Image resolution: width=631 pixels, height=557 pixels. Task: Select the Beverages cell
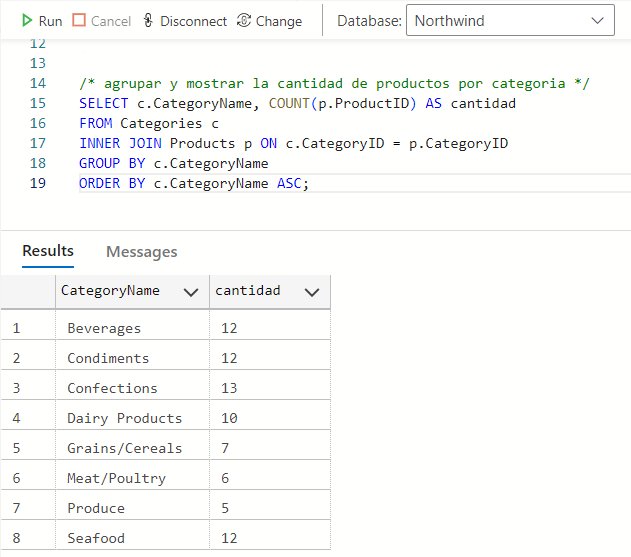104,328
